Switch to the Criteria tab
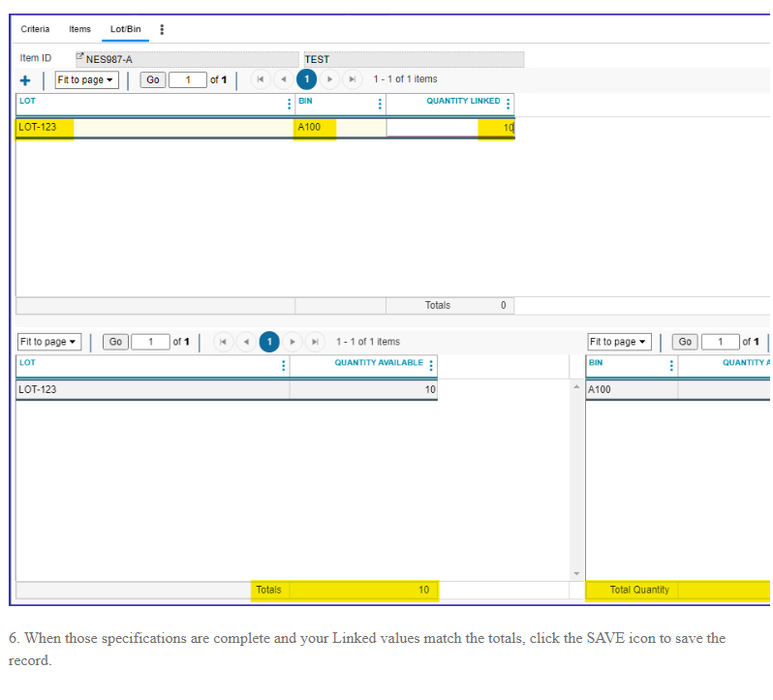Viewport: 773px width, 700px height. click(x=35, y=29)
